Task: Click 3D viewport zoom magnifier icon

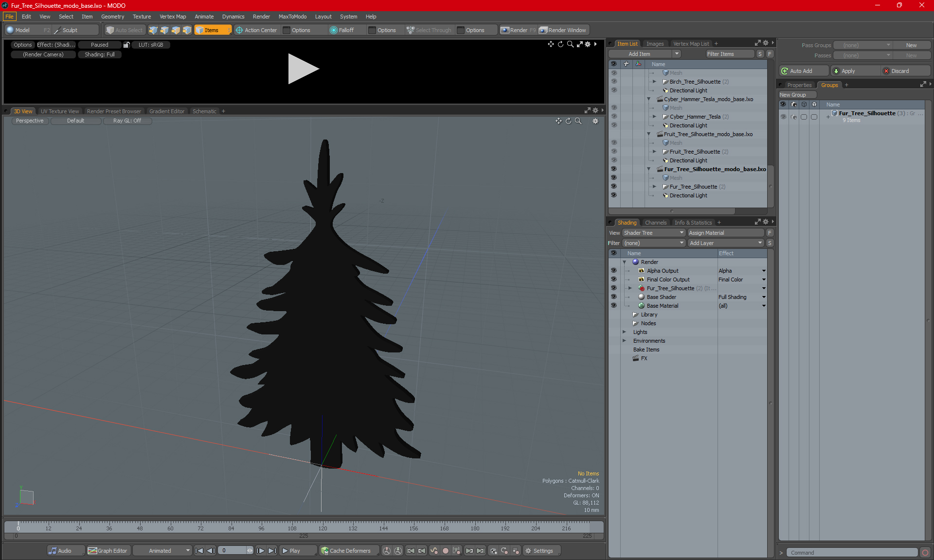Action: click(x=578, y=121)
